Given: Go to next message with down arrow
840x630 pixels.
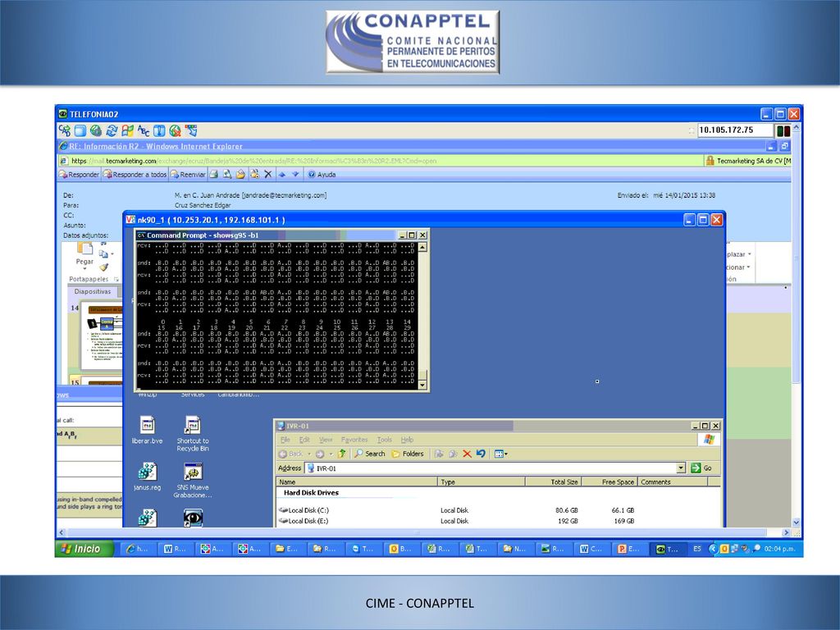Looking at the screenshot, I should coord(295,174).
